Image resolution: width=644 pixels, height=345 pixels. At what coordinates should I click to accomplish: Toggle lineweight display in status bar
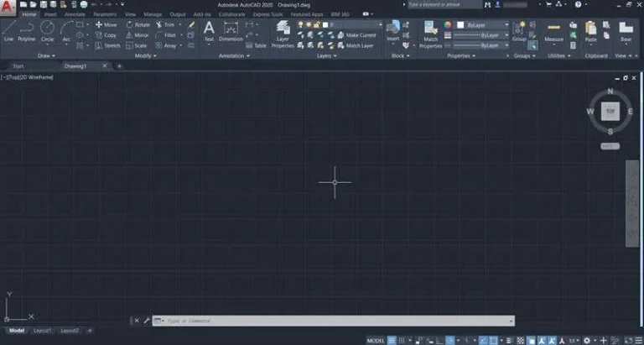point(510,341)
